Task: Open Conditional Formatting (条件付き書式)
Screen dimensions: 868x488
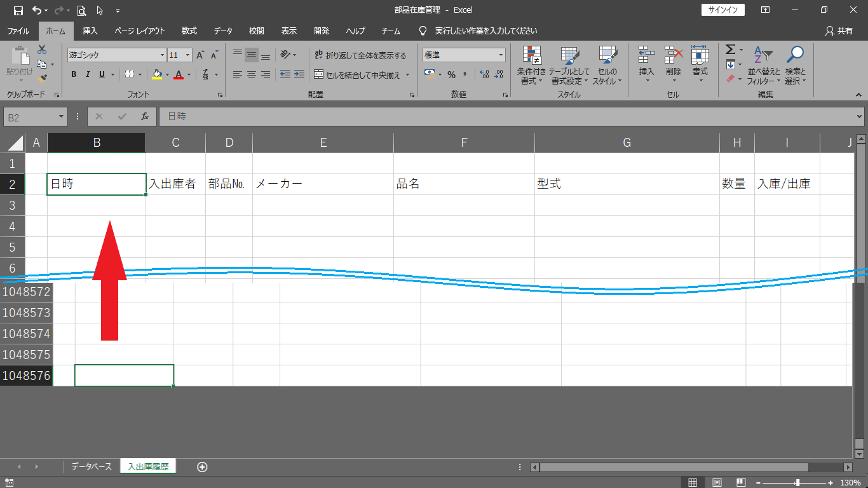Action: [x=531, y=65]
